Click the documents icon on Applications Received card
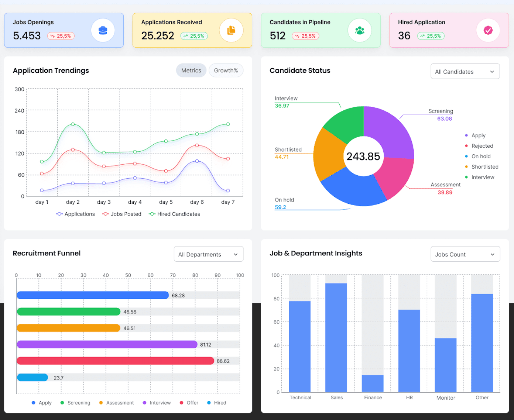The height and width of the screenshot is (420, 514). coord(232,30)
